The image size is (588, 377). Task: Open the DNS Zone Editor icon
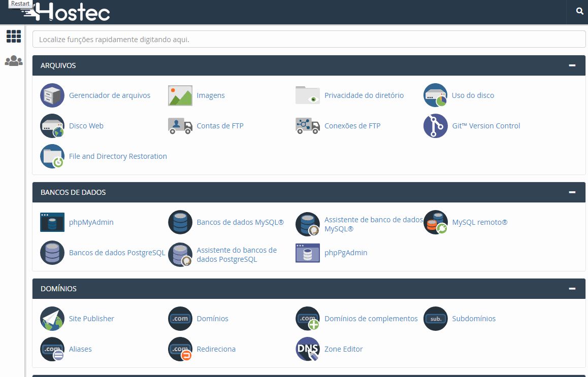[308, 349]
